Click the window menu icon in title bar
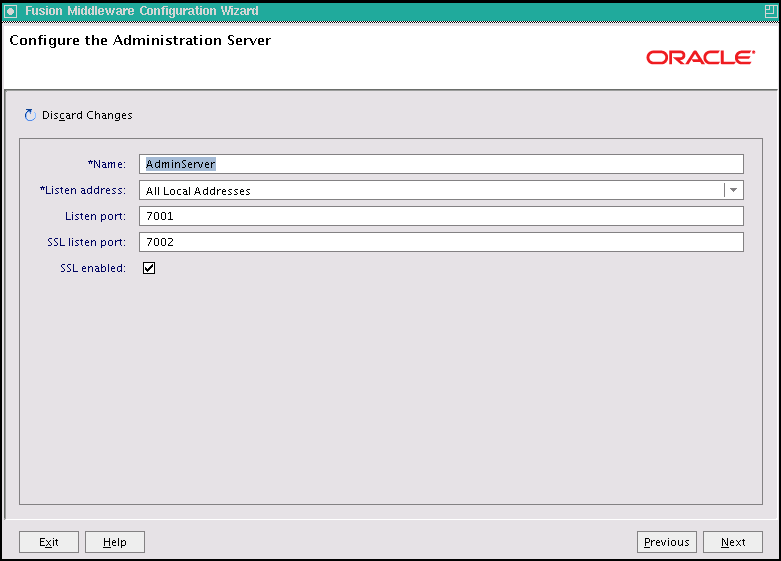 10,11
